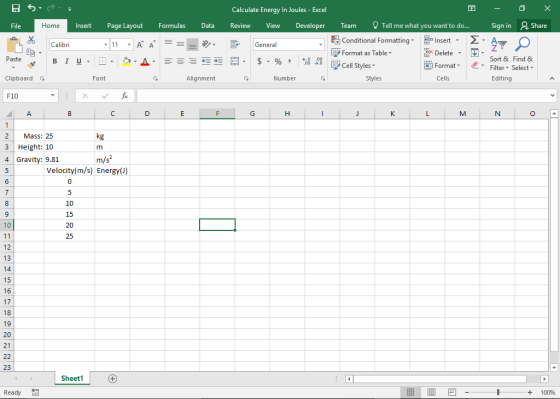Switch to Data tab
The height and width of the screenshot is (399, 560).
pos(208,26)
